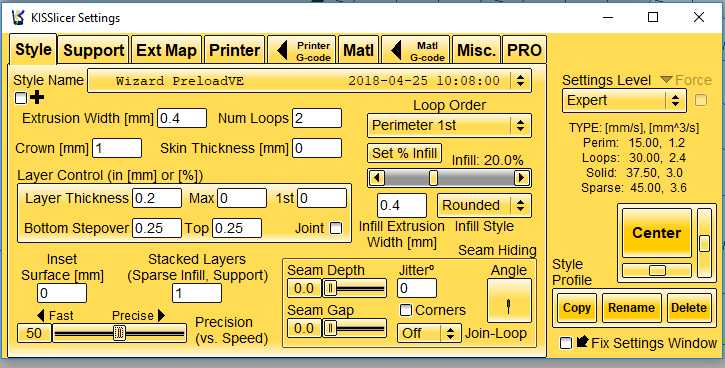The width and height of the screenshot is (725, 368).
Task: Open the Ext Map tab
Action: coord(166,50)
